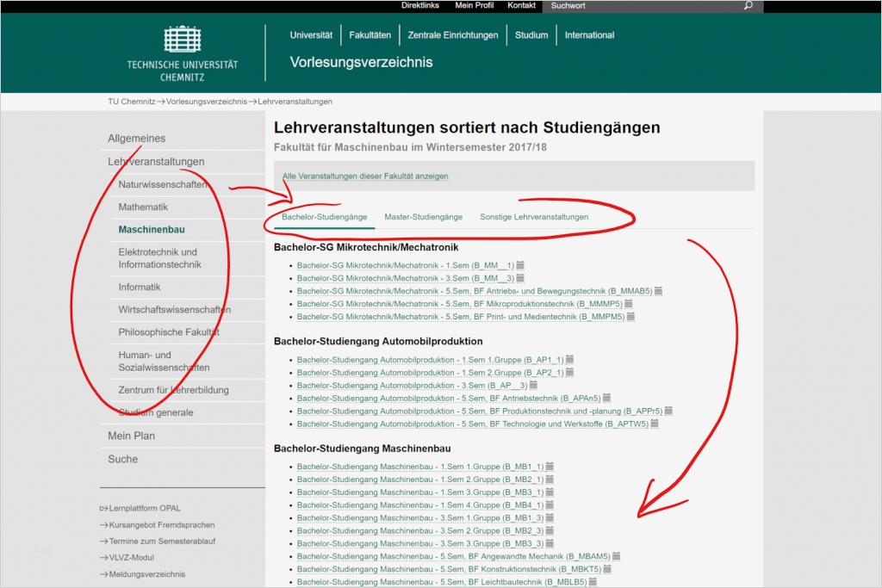Screen dimensions: 882x588
Task: Select Informatik in the sidebar
Action: (x=138, y=287)
